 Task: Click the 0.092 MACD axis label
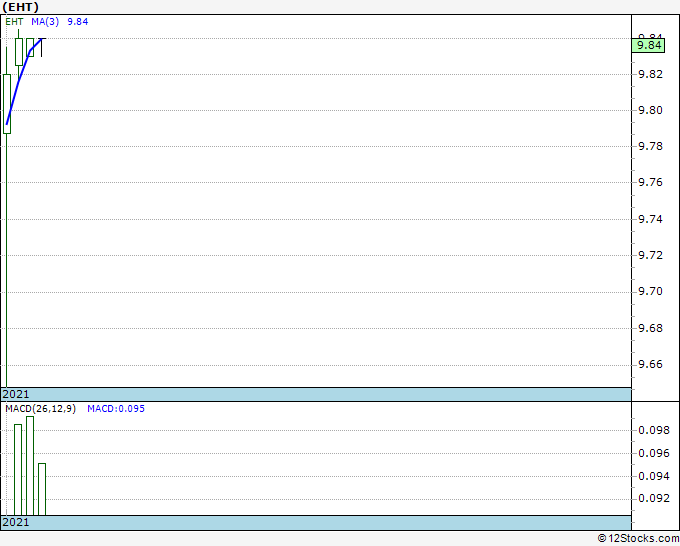(x=654, y=499)
